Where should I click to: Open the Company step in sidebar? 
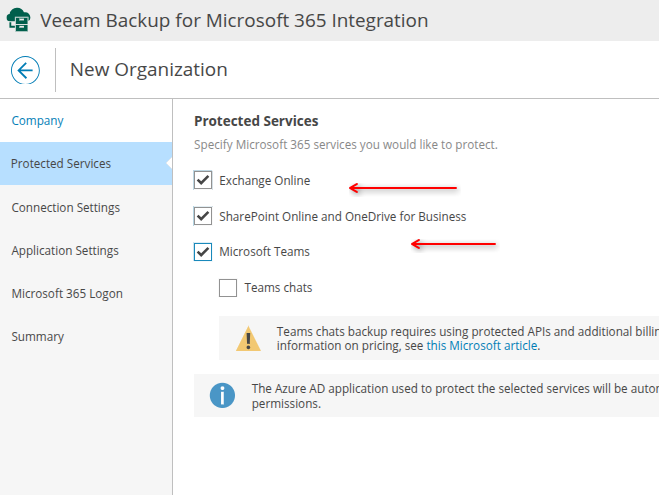coord(38,121)
